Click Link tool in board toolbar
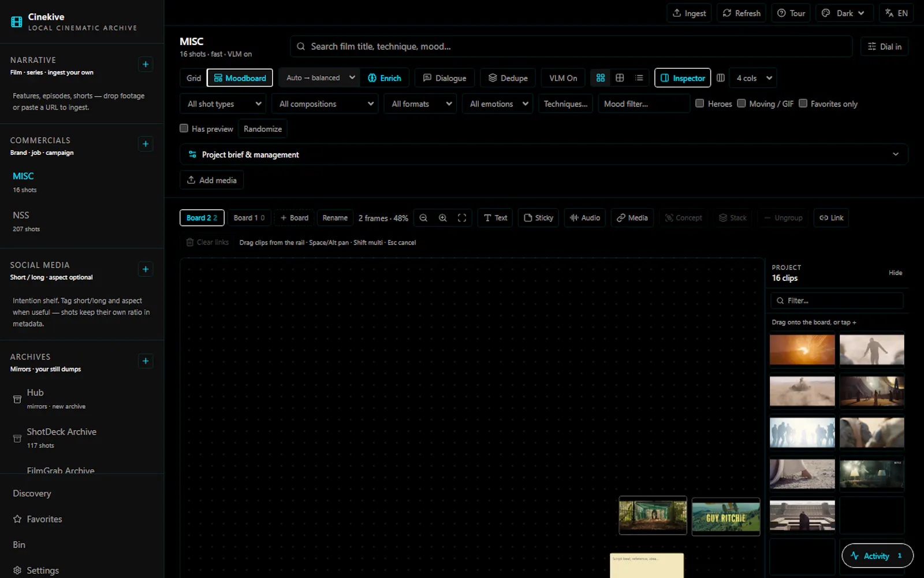Image resolution: width=924 pixels, height=578 pixels. coord(831,218)
